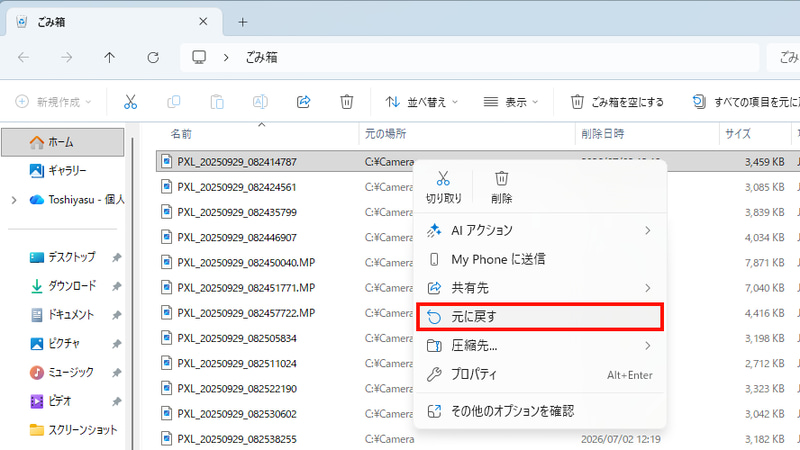Expand the 圧縮先 submenu arrow

click(647, 346)
